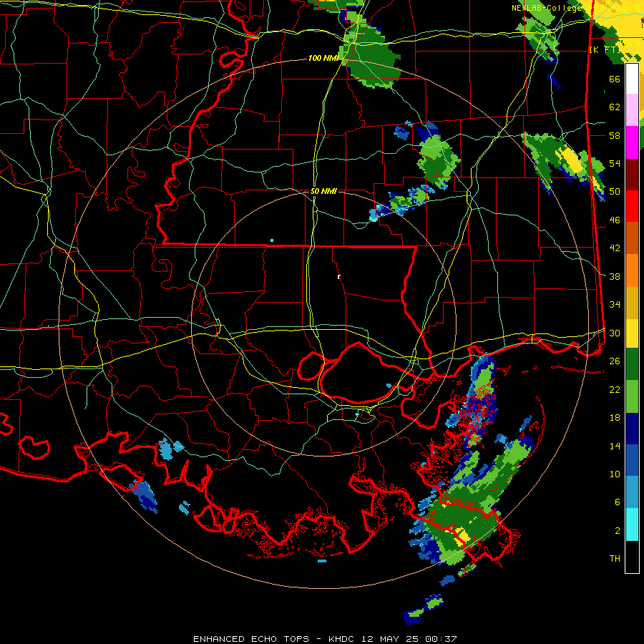Click the '00:37' timestamp
The width and height of the screenshot is (644, 644).
[x=441, y=639]
